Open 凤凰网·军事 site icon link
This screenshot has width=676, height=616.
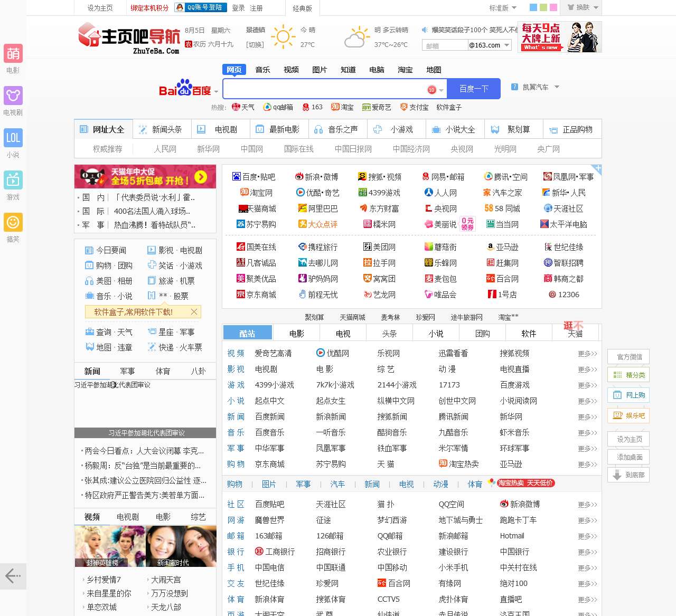pyautogui.click(x=568, y=177)
